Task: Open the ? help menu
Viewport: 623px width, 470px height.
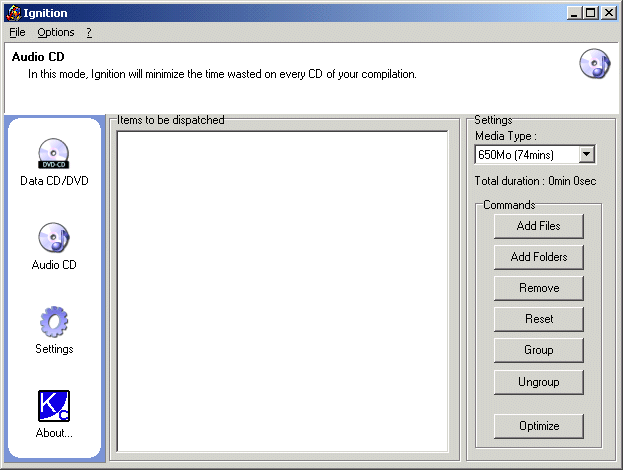Action: [x=89, y=32]
